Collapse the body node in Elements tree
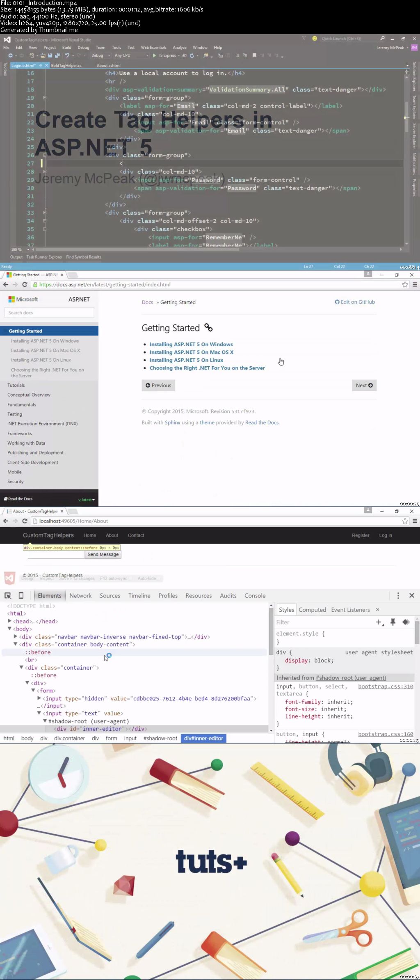 [x=9, y=629]
